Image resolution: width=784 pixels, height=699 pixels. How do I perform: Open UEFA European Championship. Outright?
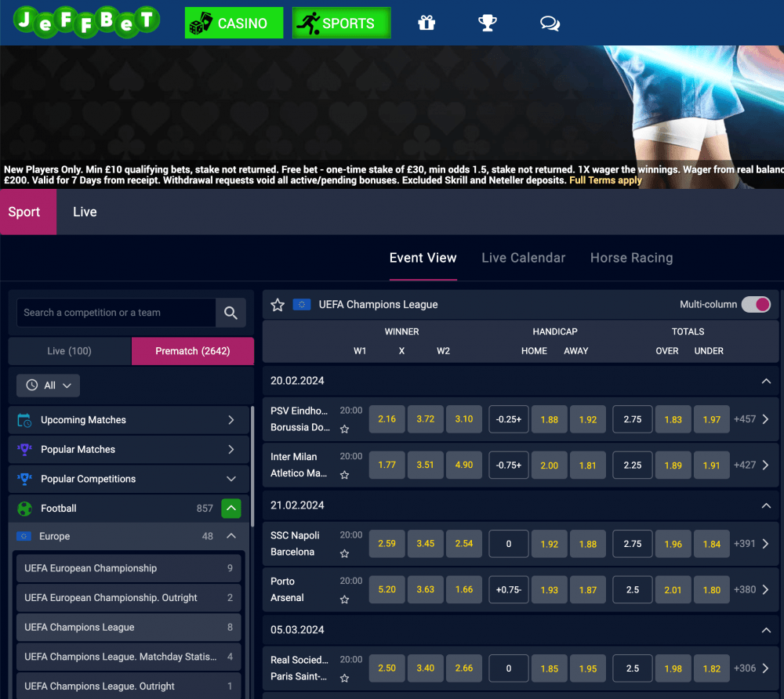pyautogui.click(x=129, y=598)
